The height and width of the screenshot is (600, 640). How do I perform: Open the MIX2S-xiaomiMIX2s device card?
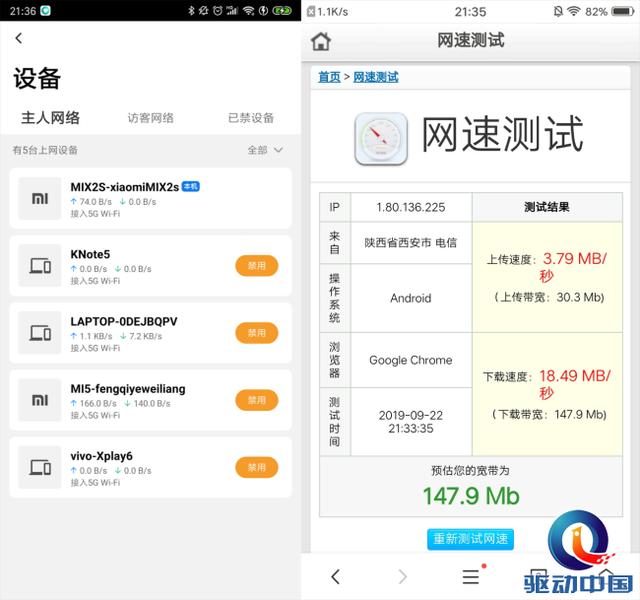pyautogui.click(x=151, y=199)
